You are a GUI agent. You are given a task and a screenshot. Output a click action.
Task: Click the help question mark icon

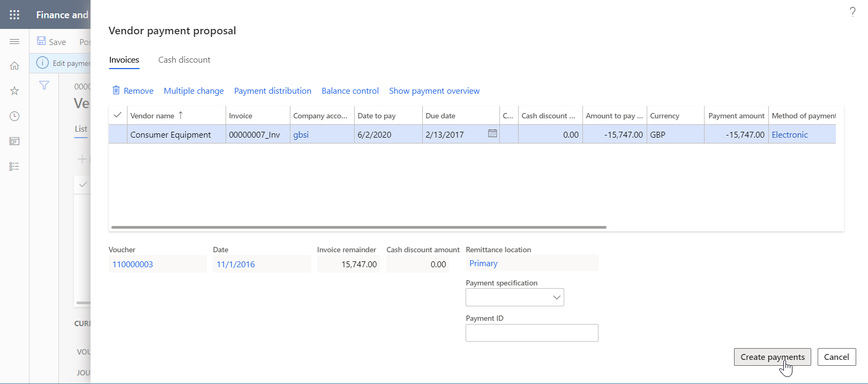852,12
